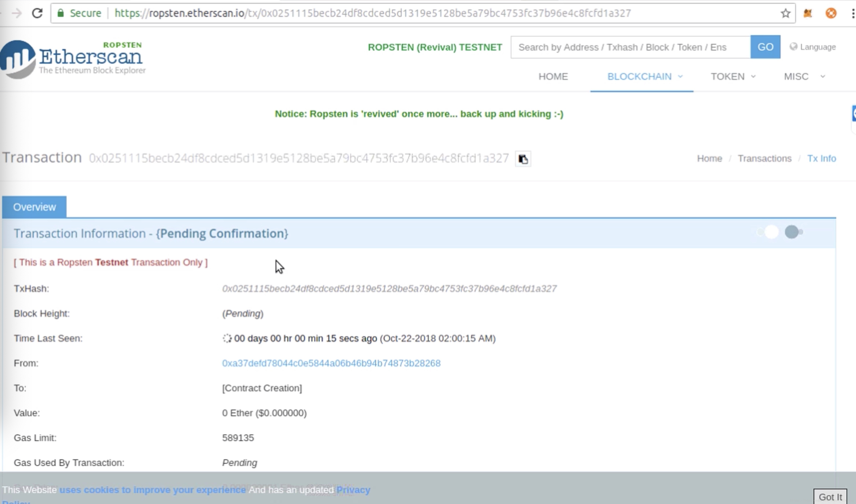Open the orange circular browser extension

tap(831, 13)
